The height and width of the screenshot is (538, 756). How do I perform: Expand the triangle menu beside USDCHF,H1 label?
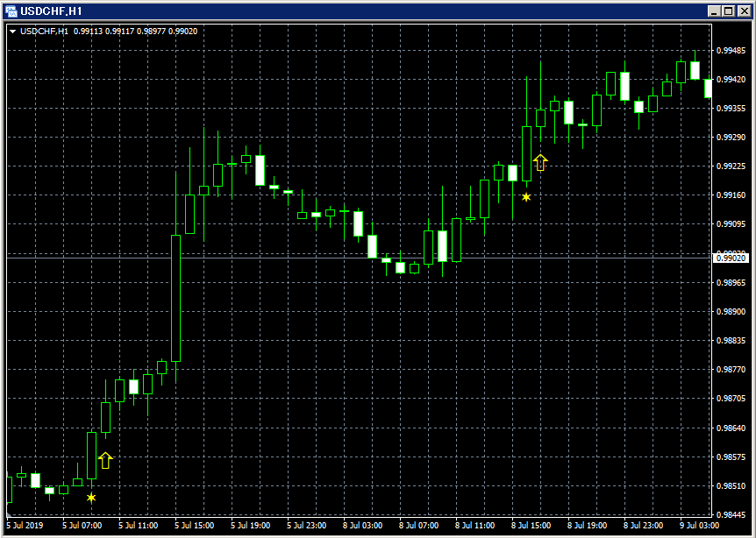12,32
